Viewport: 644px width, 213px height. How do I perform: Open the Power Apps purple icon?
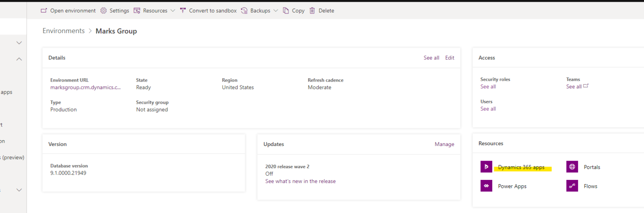click(x=486, y=186)
